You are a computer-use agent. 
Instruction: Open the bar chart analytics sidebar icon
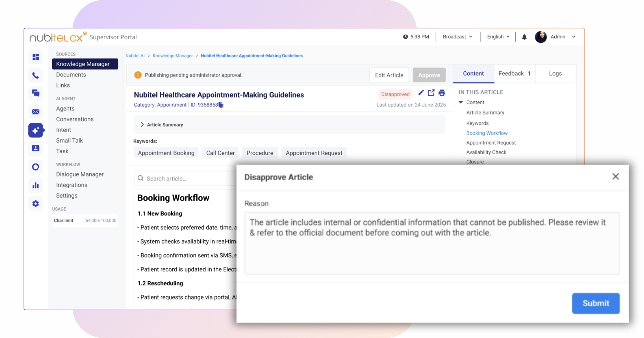coord(36,185)
